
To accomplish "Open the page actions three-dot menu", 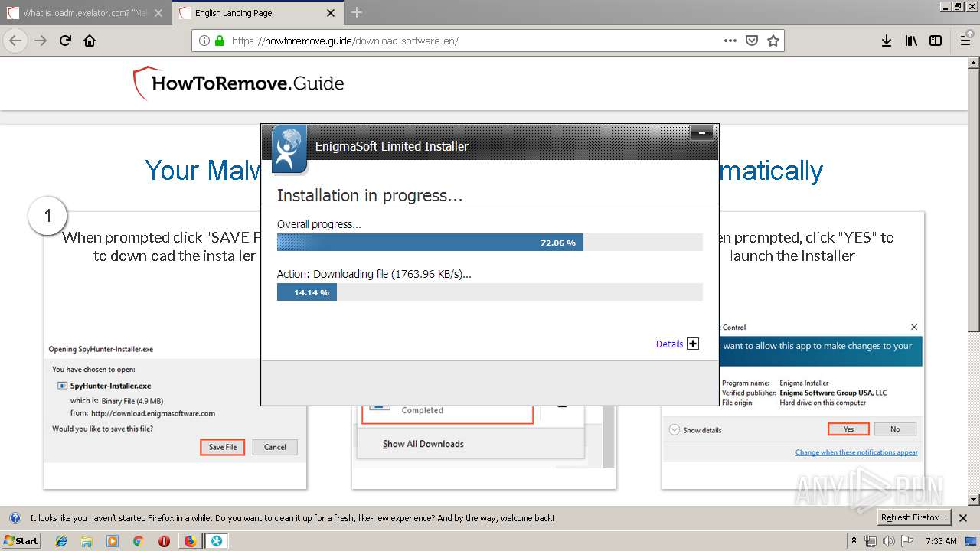I will tap(730, 41).
